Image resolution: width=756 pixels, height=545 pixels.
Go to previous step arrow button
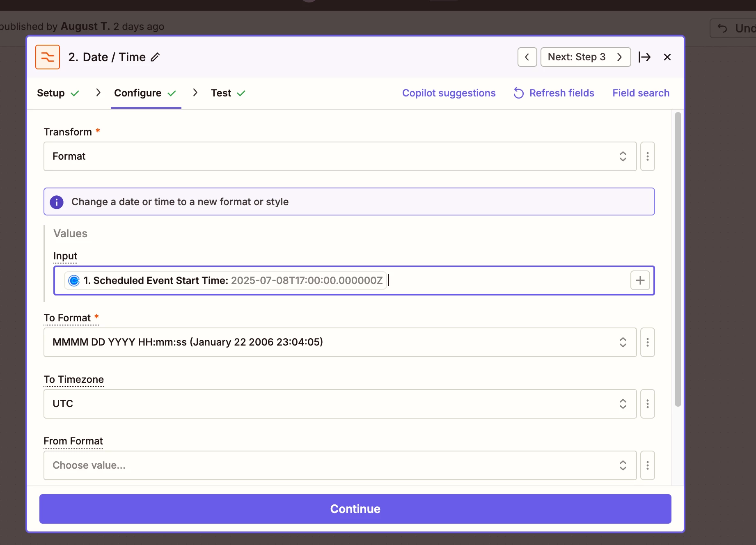527,57
